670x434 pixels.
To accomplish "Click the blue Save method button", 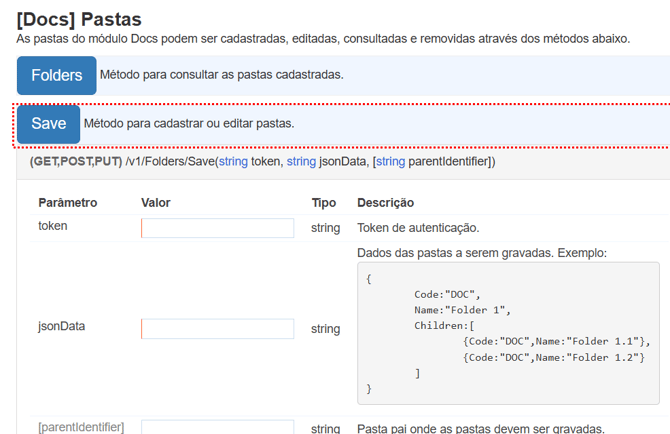I will coord(48,124).
